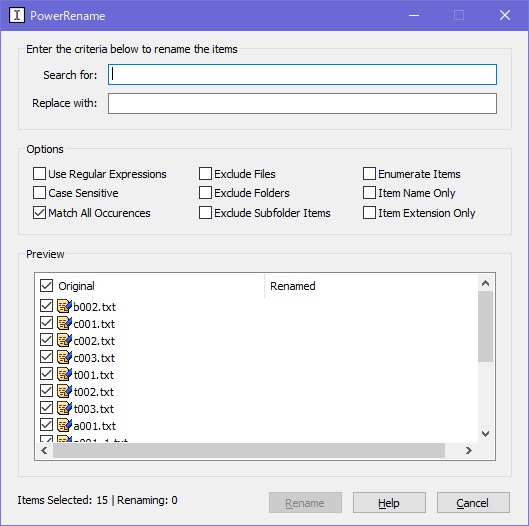Select the a001.txt file name
529x526 pixels.
(94, 426)
